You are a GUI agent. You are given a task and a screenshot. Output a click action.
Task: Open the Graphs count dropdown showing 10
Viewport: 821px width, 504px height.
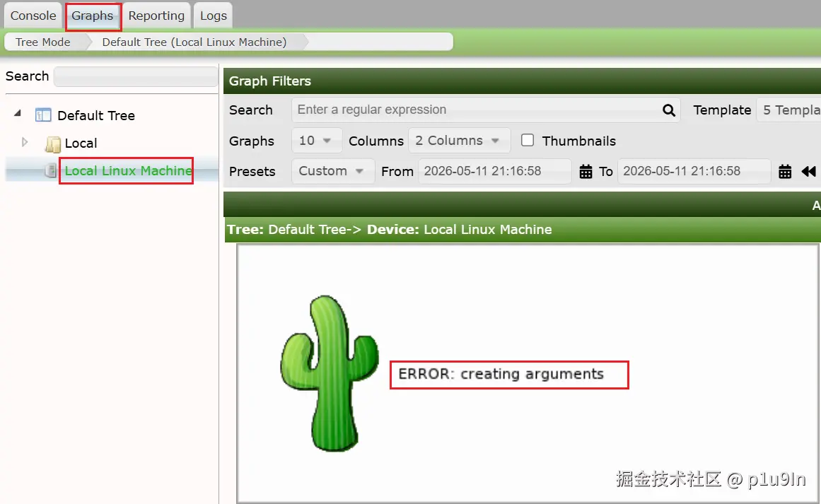coord(315,140)
